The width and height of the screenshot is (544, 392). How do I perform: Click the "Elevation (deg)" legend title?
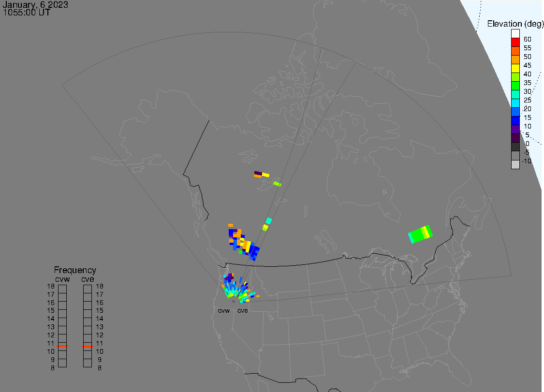point(515,24)
